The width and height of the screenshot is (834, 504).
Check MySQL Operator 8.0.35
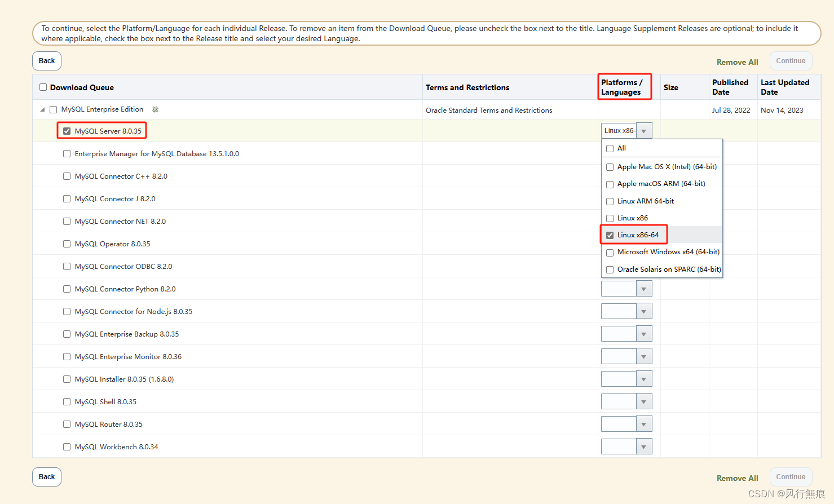[67, 244]
